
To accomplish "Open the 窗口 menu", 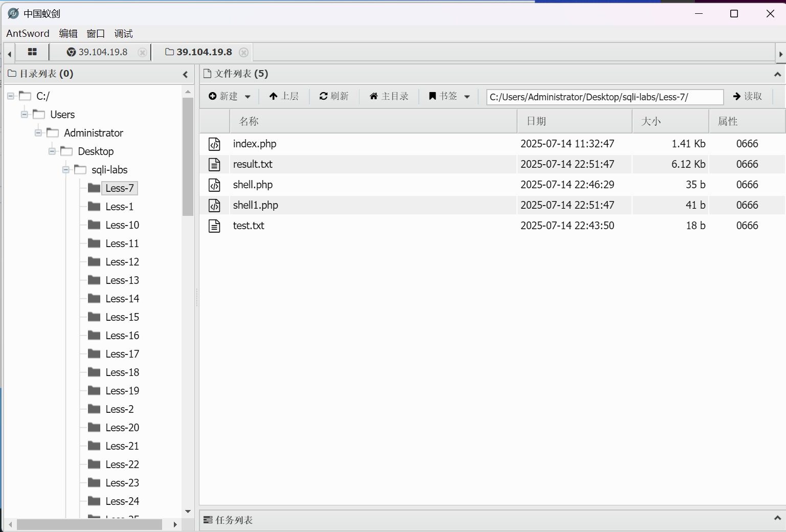I will point(96,33).
